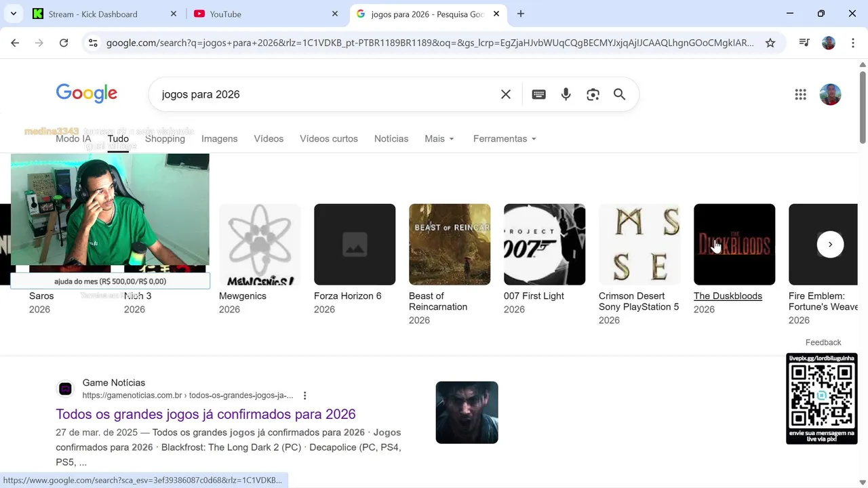Open the article preview thumbnail image

[467, 412]
